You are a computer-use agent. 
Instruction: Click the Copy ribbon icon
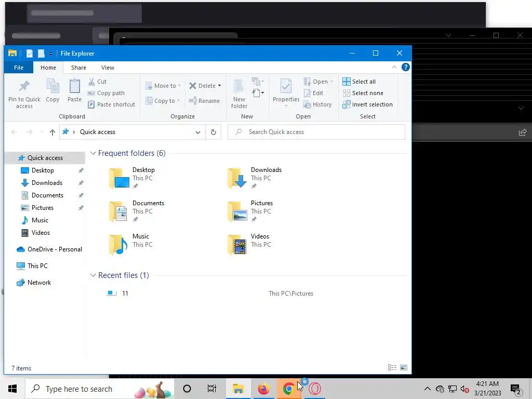pos(52,86)
